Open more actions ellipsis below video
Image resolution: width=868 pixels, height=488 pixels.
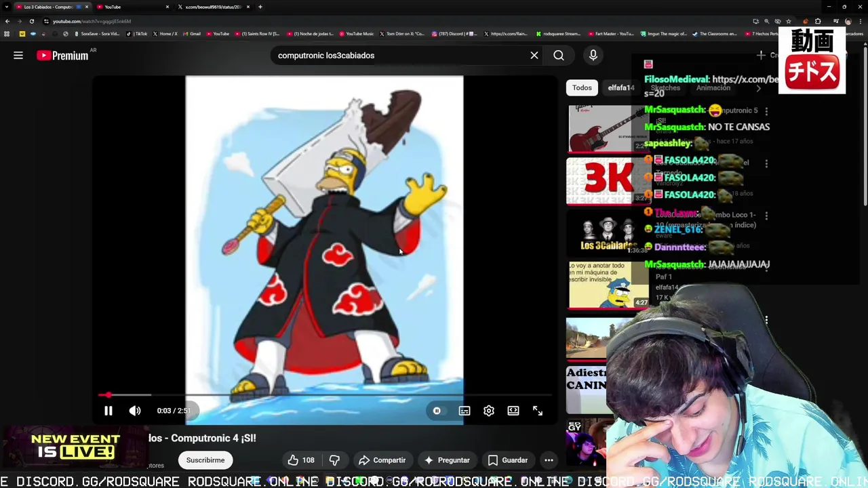tap(549, 460)
